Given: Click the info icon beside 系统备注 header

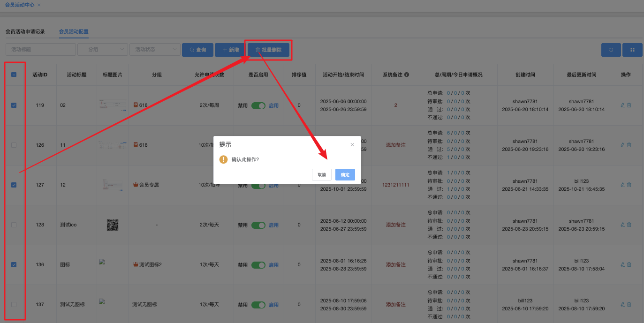Looking at the screenshot, I should click(407, 75).
